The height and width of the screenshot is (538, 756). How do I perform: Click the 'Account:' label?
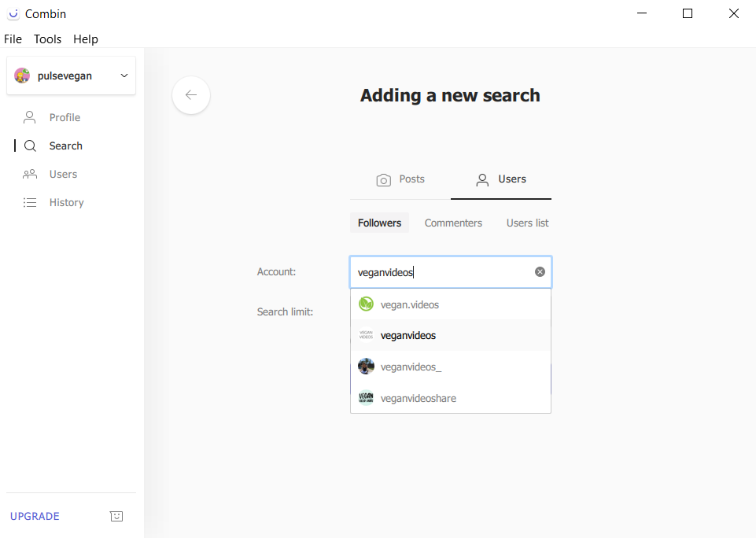coord(276,271)
